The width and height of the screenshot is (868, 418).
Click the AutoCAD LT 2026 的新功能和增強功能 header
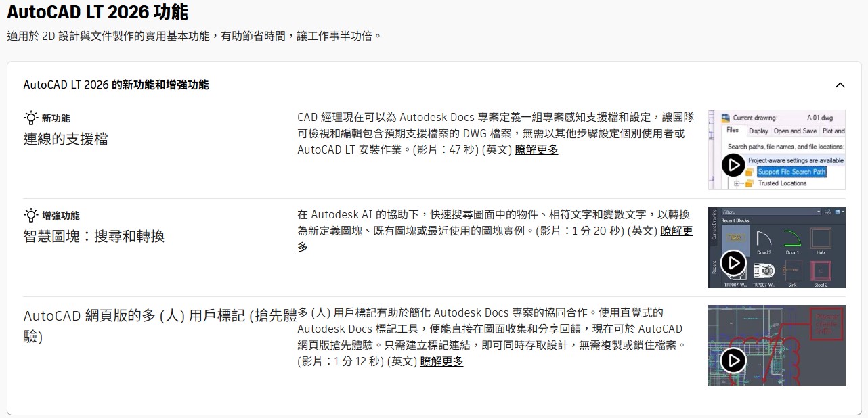pyautogui.click(x=116, y=85)
